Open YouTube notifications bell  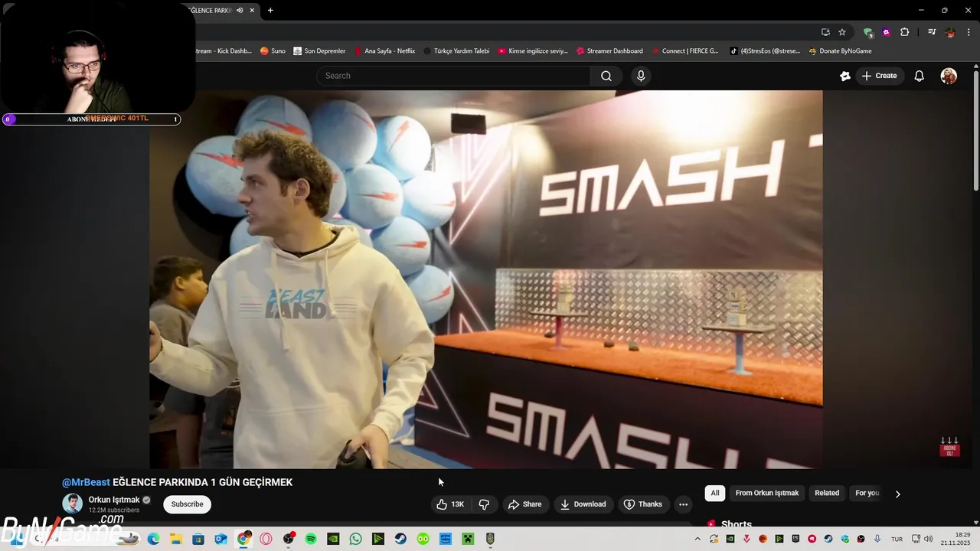coord(920,76)
